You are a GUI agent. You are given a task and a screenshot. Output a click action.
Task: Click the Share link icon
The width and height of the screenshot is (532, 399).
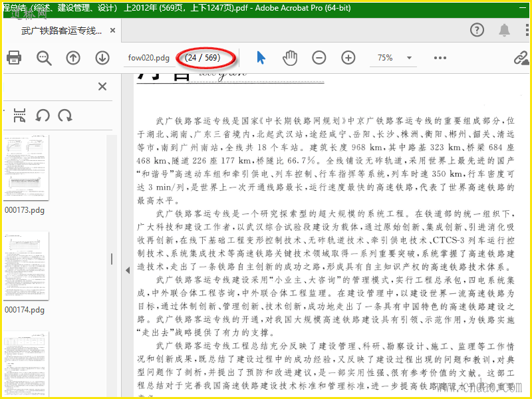(521, 58)
